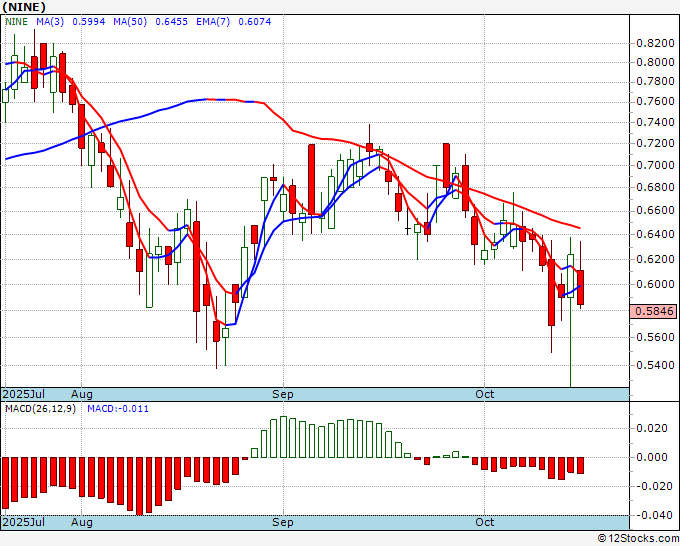Click the 0.5600 price axis label
This screenshot has height=546, width=680.
(655, 337)
